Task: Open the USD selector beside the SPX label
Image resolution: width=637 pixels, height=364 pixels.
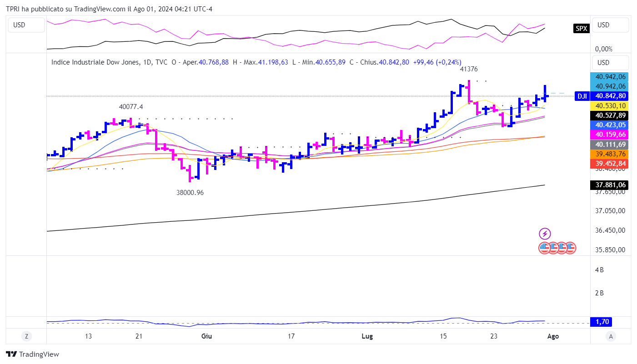Action: (611, 25)
